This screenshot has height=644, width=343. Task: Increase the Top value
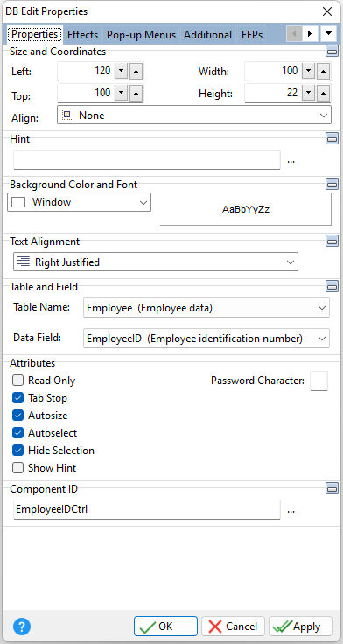point(136,94)
